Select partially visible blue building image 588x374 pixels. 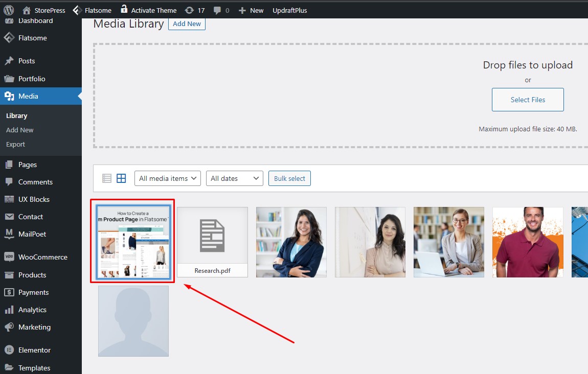580,242
